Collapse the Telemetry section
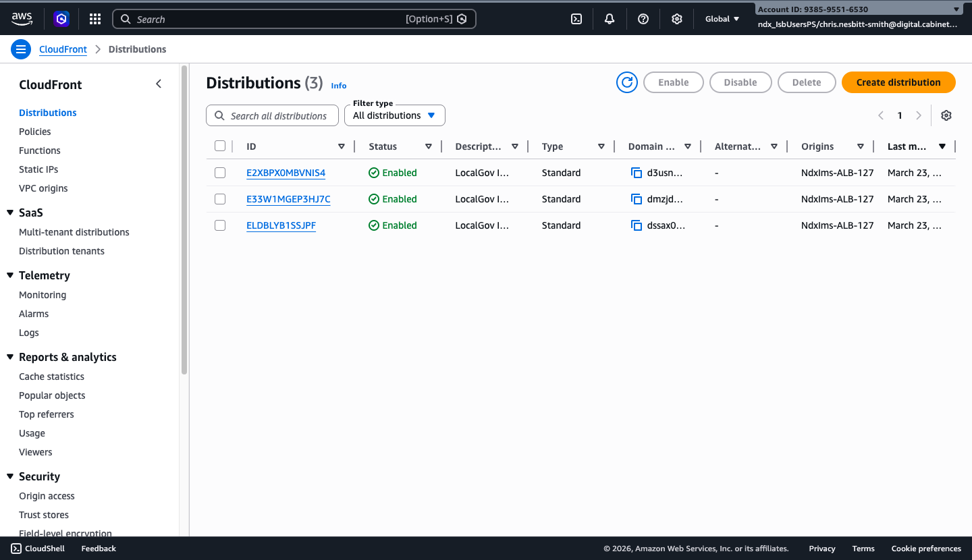 point(9,275)
